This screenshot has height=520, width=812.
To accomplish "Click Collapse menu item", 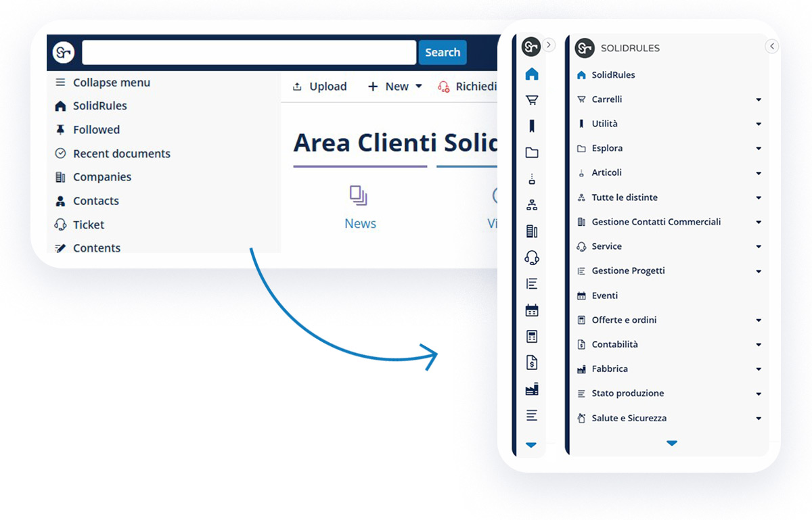I will [x=103, y=82].
